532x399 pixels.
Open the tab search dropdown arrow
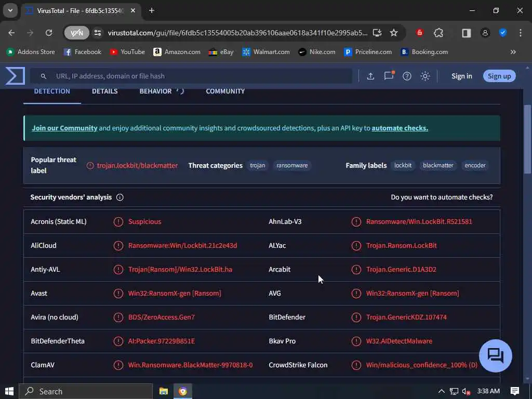tap(10, 10)
